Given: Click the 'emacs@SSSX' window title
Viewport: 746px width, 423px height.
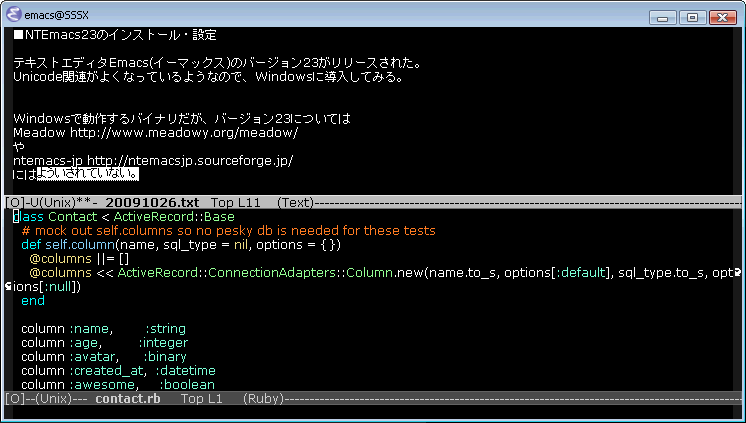Looking at the screenshot, I should coord(57,15).
